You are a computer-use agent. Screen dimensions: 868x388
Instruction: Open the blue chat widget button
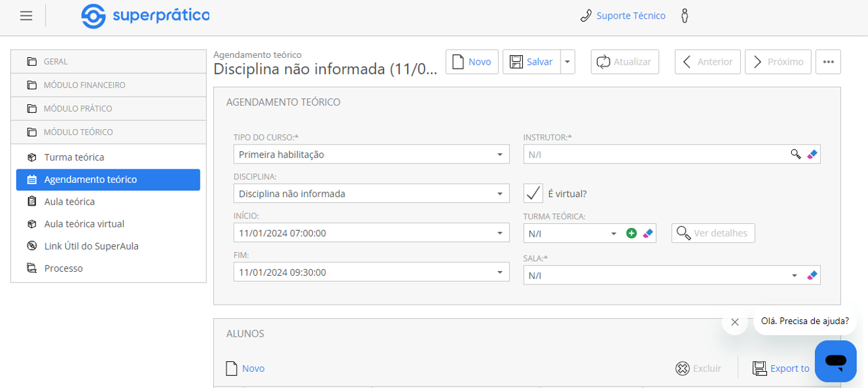click(x=835, y=361)
